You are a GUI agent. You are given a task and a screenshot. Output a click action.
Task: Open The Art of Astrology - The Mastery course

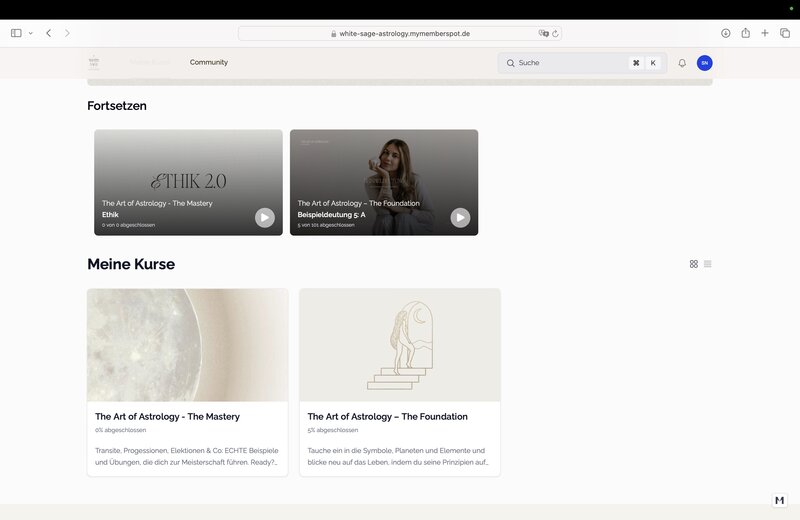point(167,416)
